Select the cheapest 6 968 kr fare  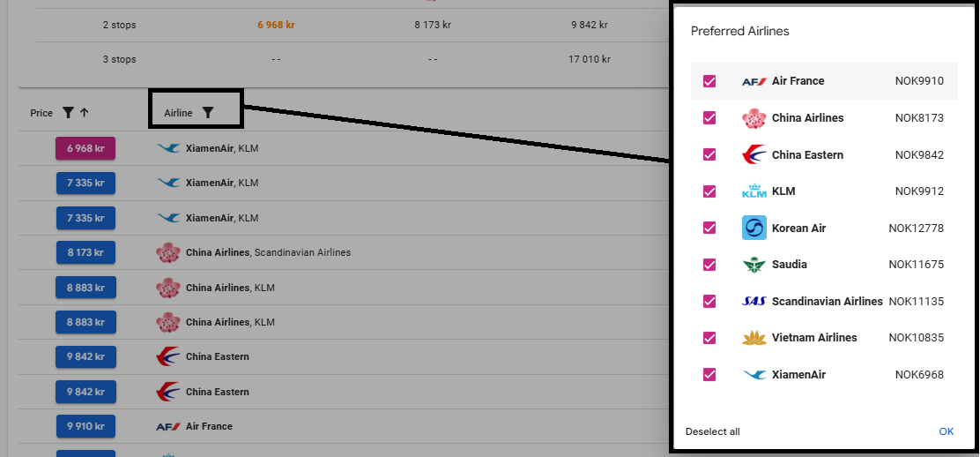[x=85, y=148]
